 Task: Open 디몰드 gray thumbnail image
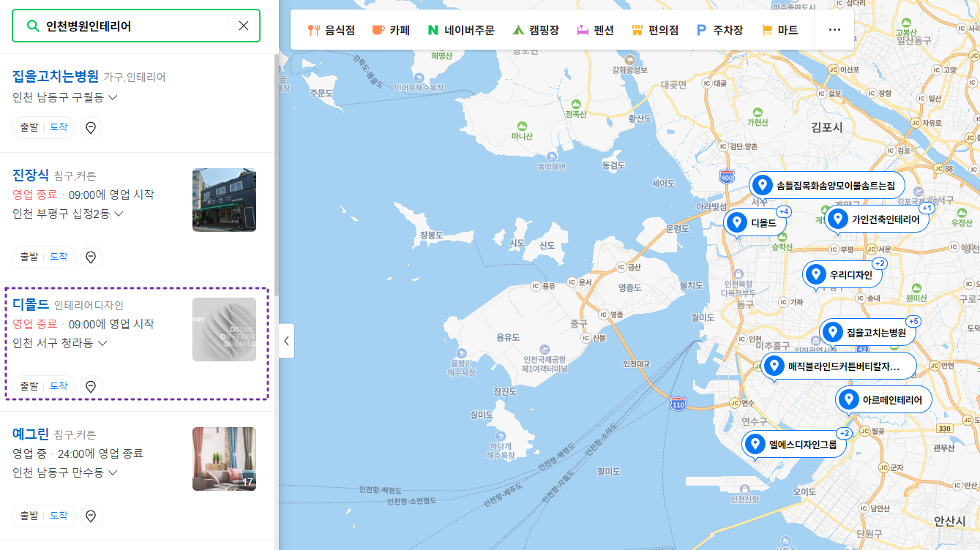coord(224,329)
